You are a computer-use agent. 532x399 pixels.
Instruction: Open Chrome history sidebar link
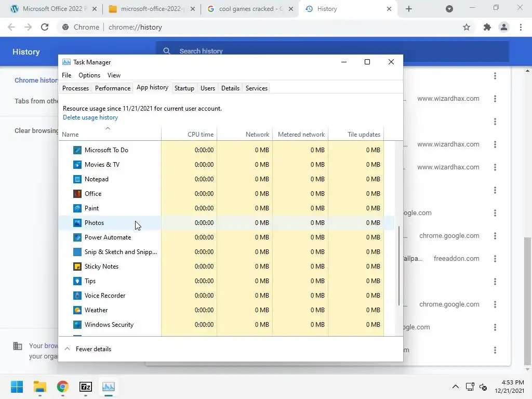pos(36,81)
